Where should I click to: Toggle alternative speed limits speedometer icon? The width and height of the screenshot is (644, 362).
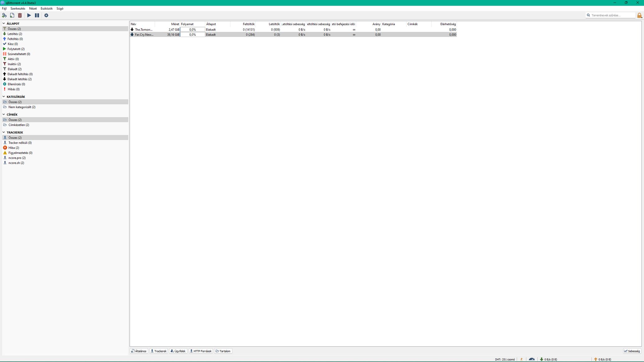coord(532,359)
